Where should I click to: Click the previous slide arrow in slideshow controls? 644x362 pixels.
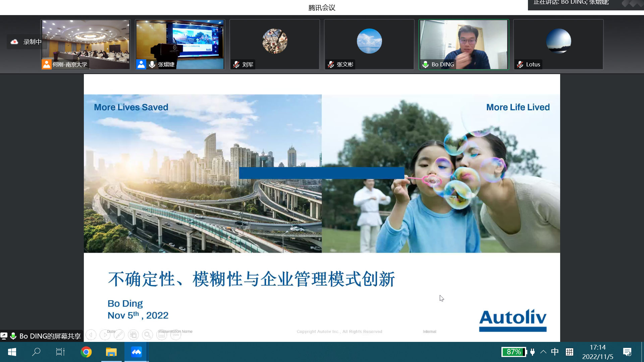coord(91,335)
